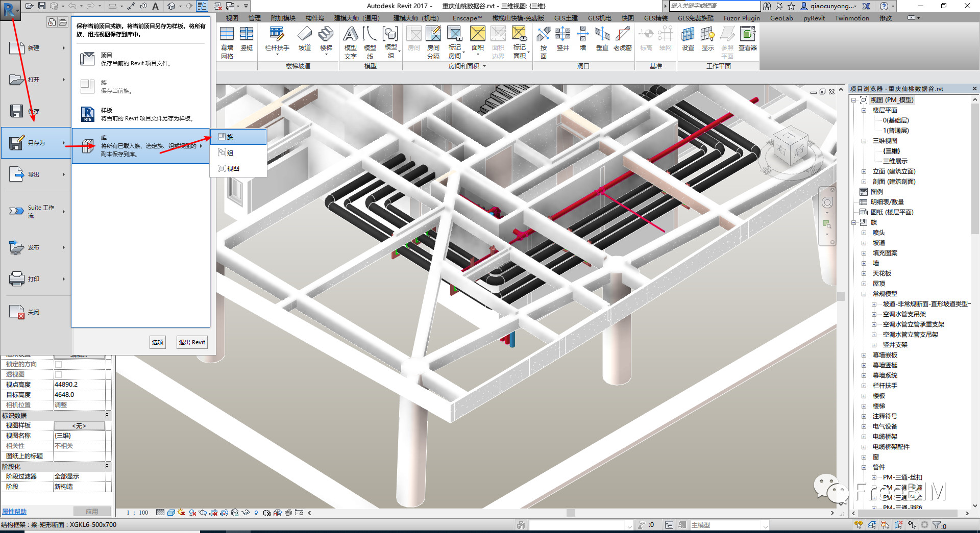Click the Show work plane (显示) icon
Viewport: 980px width, 533px height.
click(708, 39)
